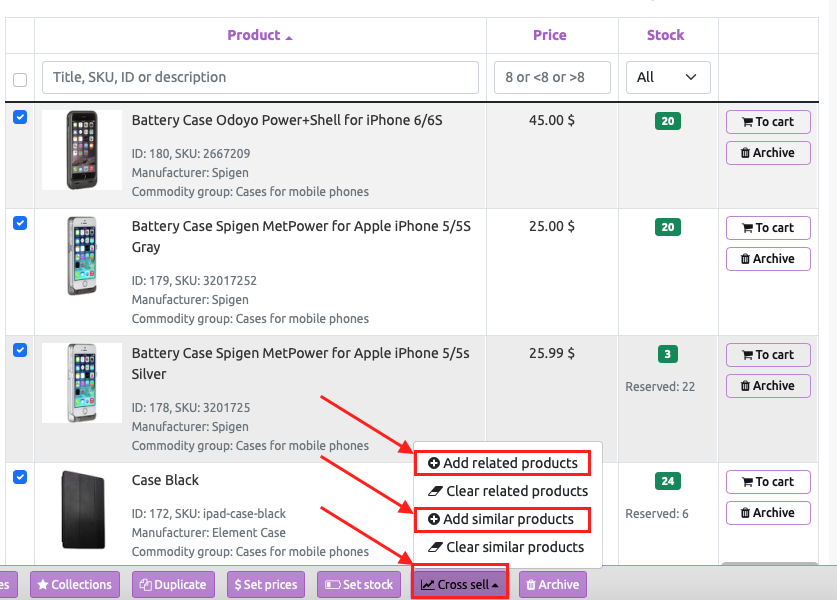Choose Clear similar products from menu
Viewport: 837px width, 600px height.
(x=508, y=547)
